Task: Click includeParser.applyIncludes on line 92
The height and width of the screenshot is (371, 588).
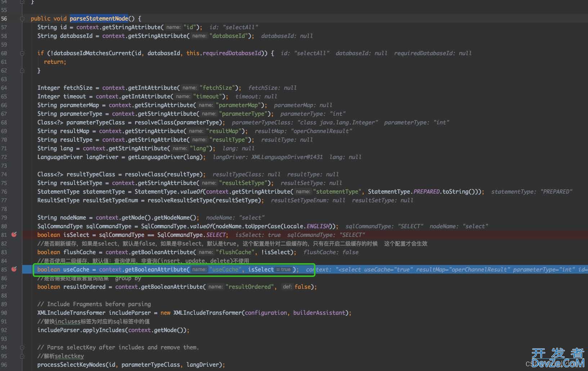Action: point(81,330)
